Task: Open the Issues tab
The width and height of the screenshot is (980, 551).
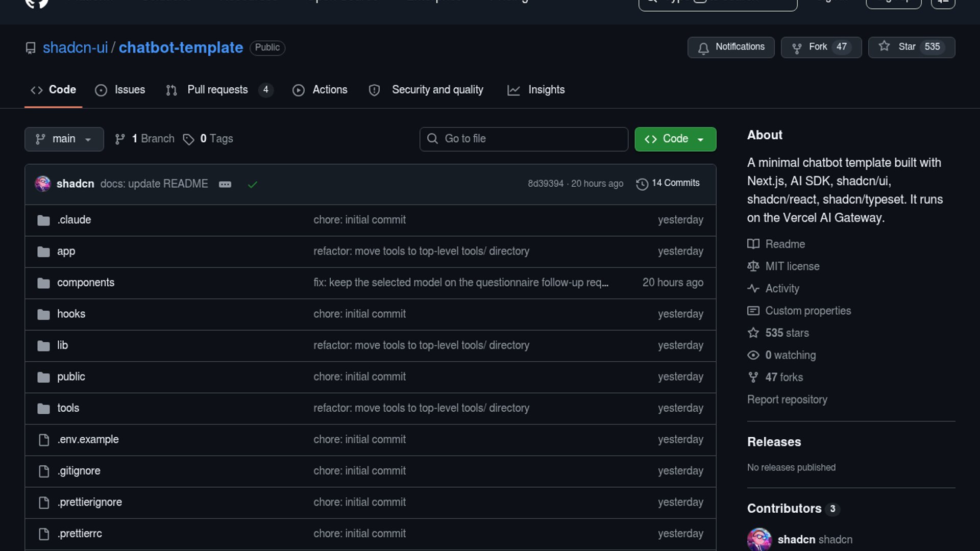Action: [x=120, y=90]
